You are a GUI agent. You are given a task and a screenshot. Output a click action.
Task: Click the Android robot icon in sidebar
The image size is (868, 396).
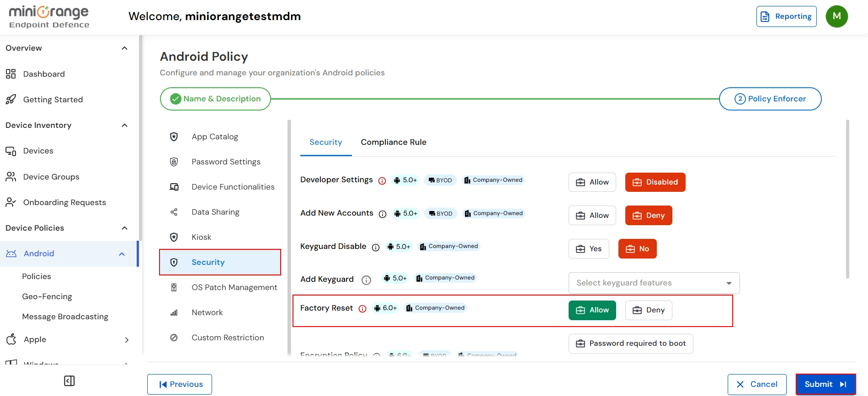point(11,253)
